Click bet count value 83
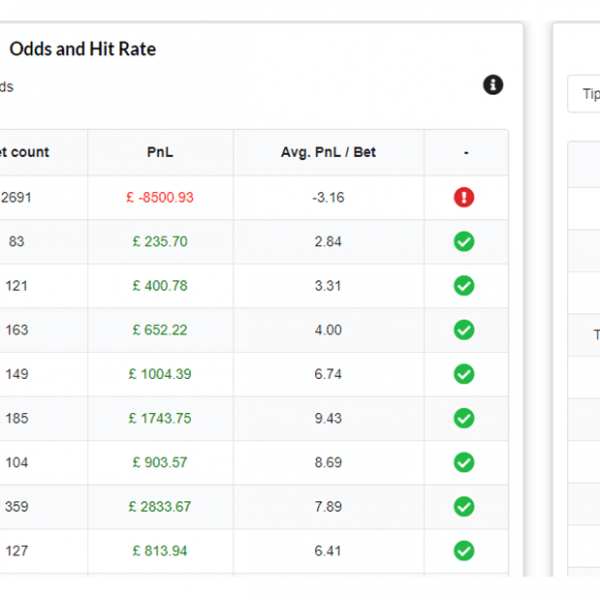This screenshot has width=600, height=600. click(16, 241)
